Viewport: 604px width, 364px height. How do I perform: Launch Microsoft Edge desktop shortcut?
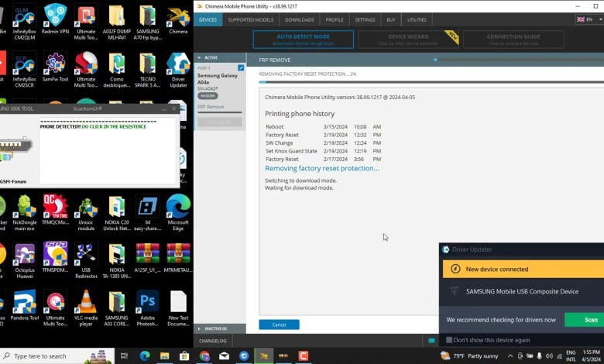click(178, 213)
